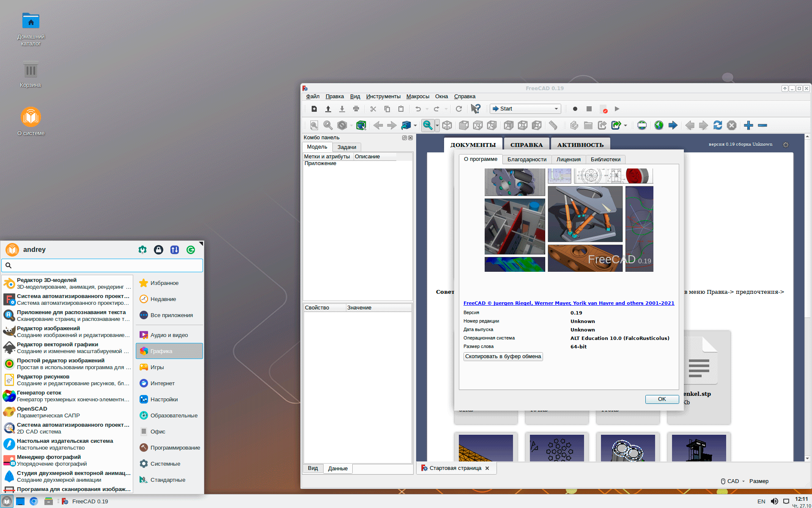The image size is (812, 508).
Task: Open the FreeCAD copyright authors link
Action: pyautogui.click(x=568, y=303)
